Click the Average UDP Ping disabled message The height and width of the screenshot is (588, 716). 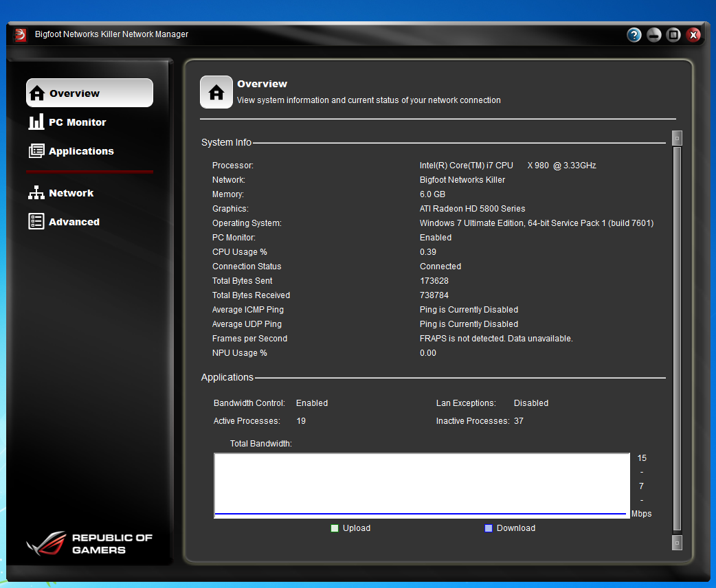(469, 324)
